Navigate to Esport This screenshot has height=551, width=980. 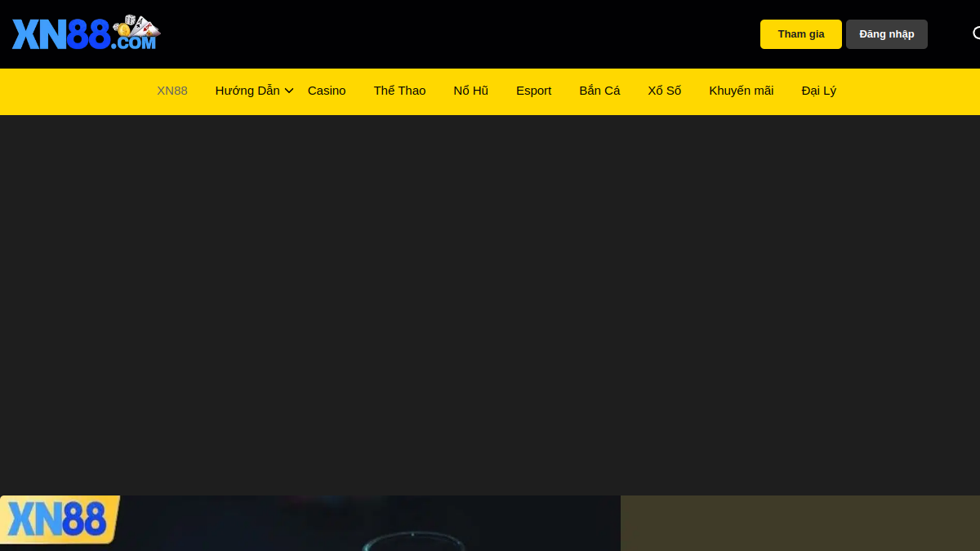[x=534, y=91]
